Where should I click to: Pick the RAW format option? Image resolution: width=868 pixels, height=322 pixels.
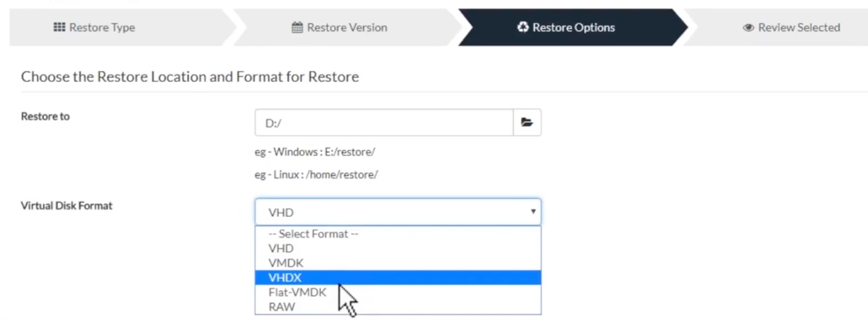tap(281, 306)
